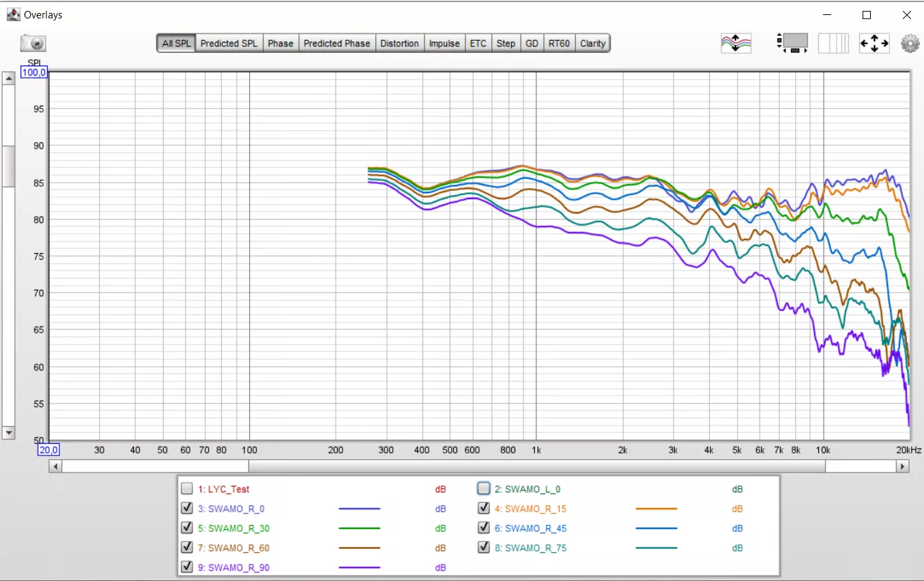Click the horizontal scrollbar right arrow
This screenshot has height=581, width=924.
tap(903, 466)
